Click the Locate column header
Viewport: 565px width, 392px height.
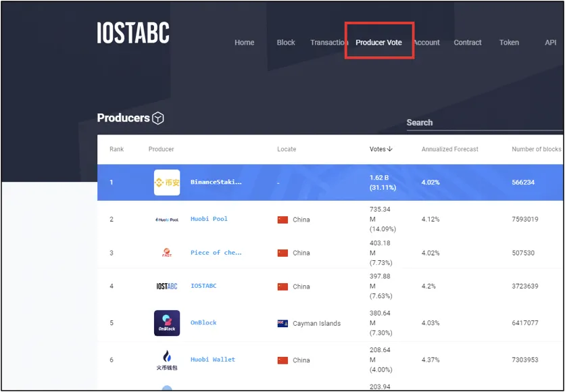pos(287,149)
